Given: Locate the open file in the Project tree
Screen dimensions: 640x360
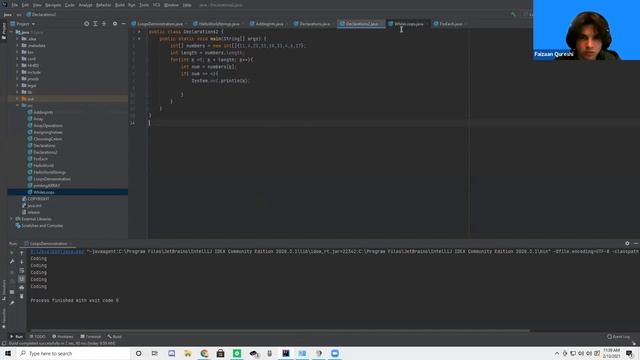Looking at the screenshot, I should 87,24.
